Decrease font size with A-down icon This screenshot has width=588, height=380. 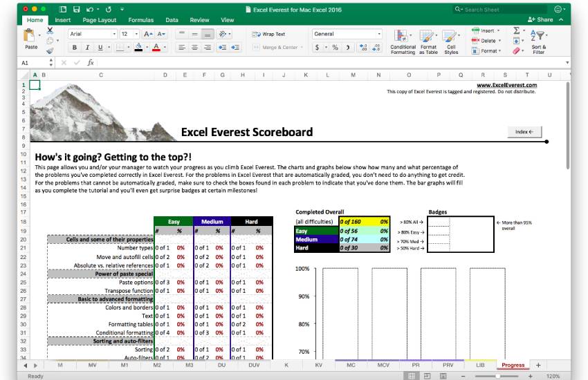click(161, 34)
